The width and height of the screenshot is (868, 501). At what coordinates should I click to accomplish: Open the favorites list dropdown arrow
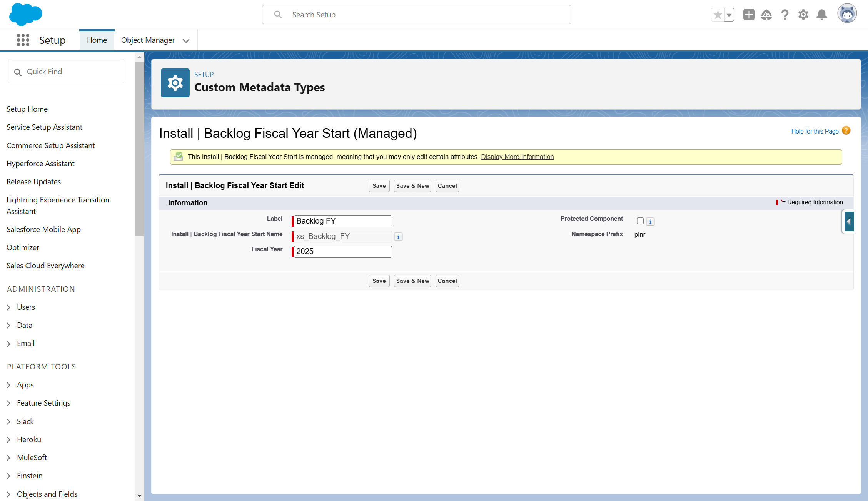729,15
